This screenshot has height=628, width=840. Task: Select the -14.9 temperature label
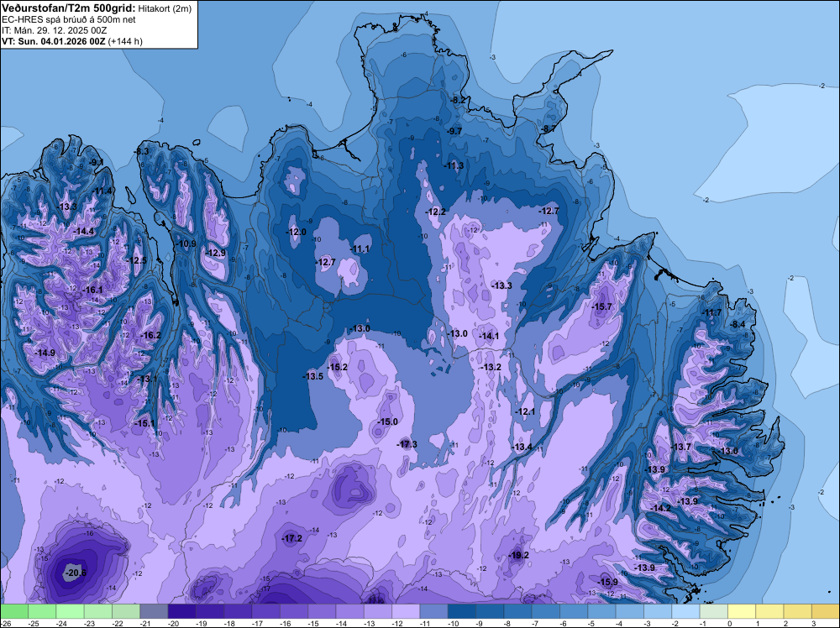(45, 353)
